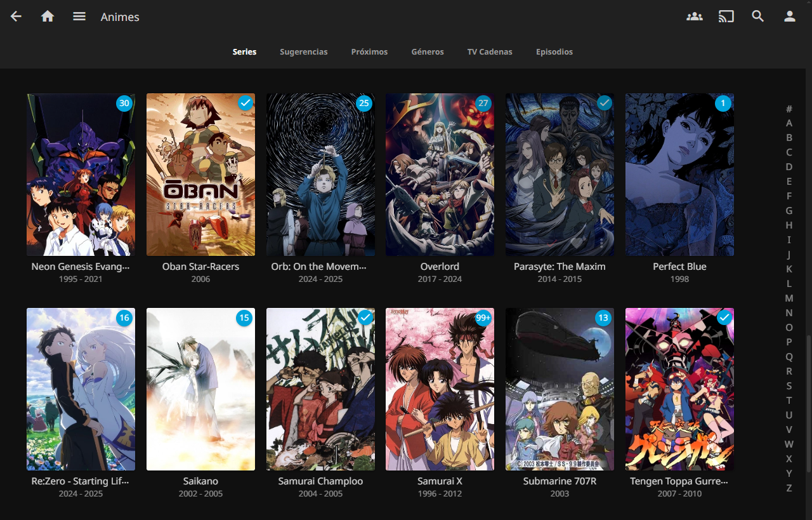Click the vertical page scrollbar
Screen dimensions: 812x520
pyautogui.click(x=809, y=404)
